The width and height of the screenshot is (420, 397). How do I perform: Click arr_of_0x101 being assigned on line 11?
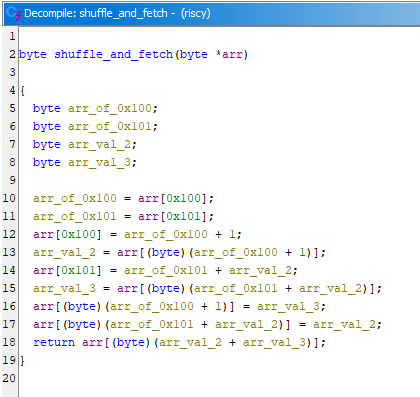[x=75, y=216]
